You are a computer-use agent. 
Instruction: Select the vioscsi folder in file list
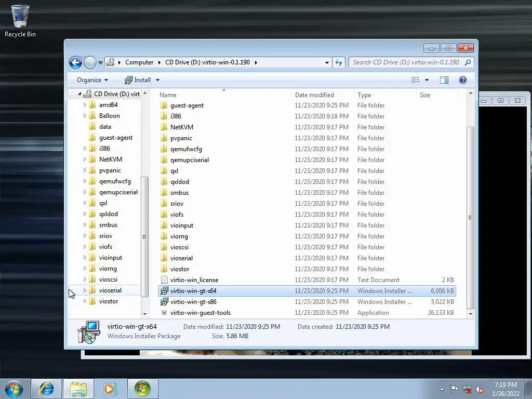pos(179,247)
